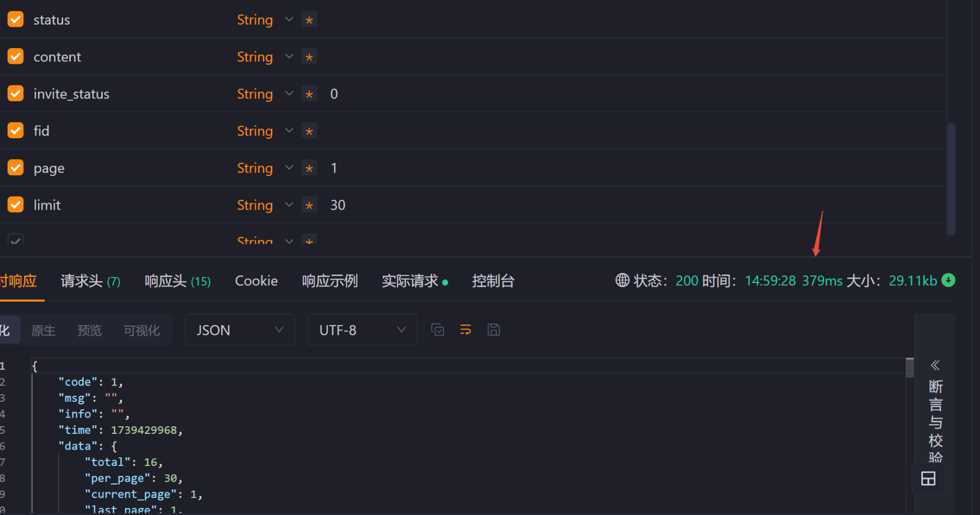Click the "data": { line
The width and height of the screenshot is (980, 515).
(88, 446)
